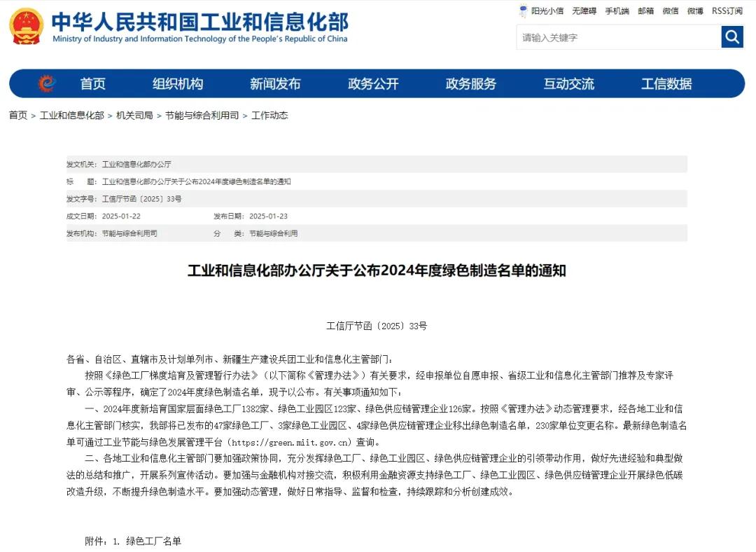This screenshot has width=756, height=552.
Task: Open 政务服务 navigation item
Action: 471,84
